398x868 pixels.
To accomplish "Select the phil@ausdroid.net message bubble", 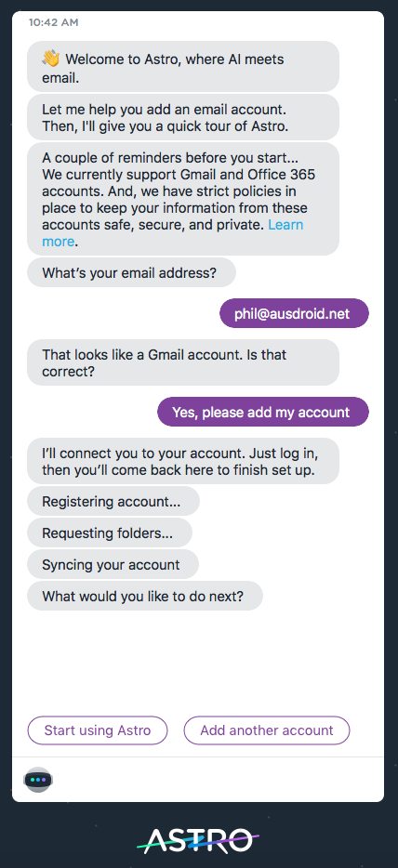I will coord(294,314).
